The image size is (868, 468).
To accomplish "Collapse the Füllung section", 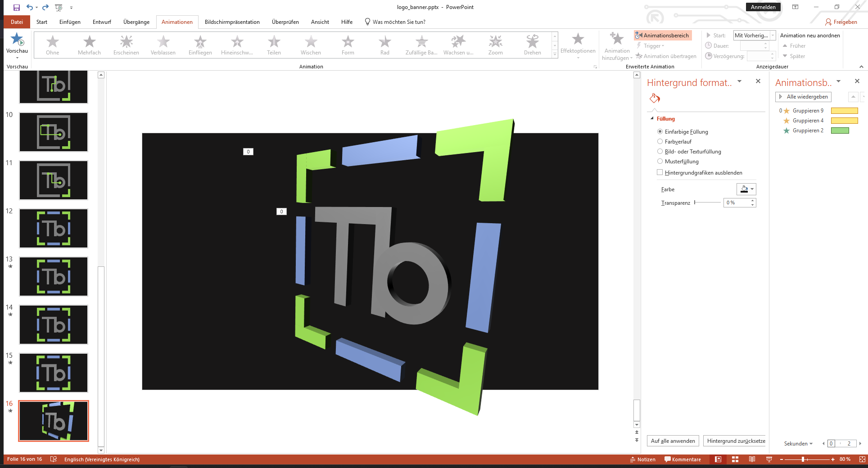I will coord(652,119).
